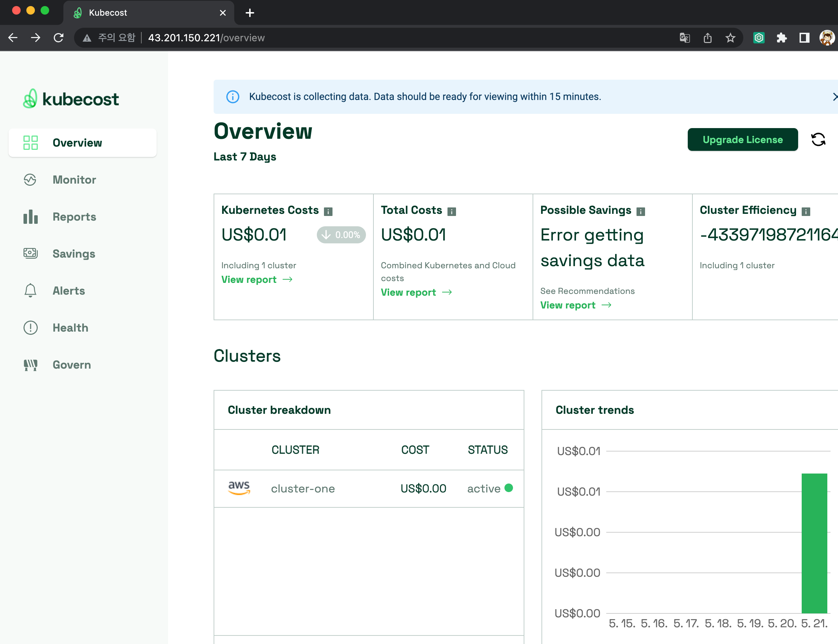Click the Google Translate icon in address bar
The height and width of the screenshot is (644, 838).
pyautogui.click(x=685, y=38)
